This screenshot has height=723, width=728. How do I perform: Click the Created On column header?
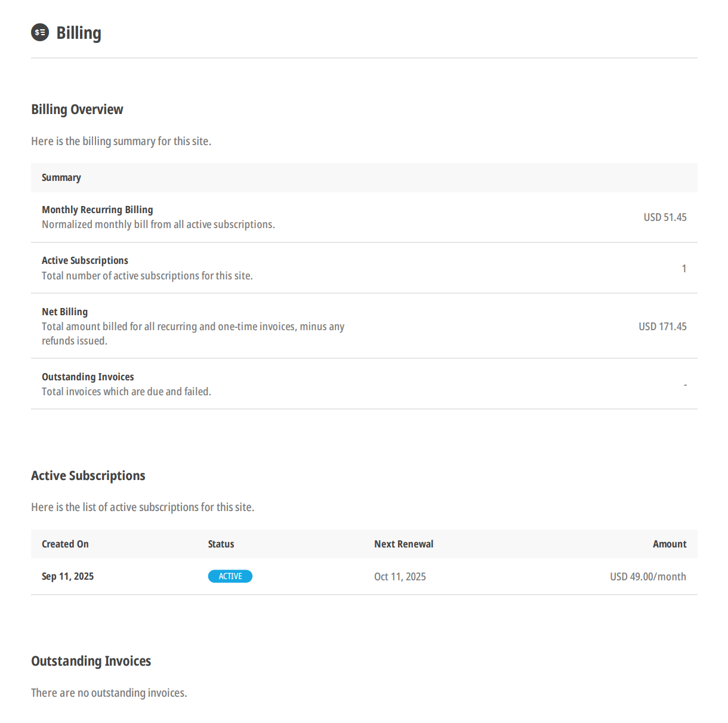65,544
